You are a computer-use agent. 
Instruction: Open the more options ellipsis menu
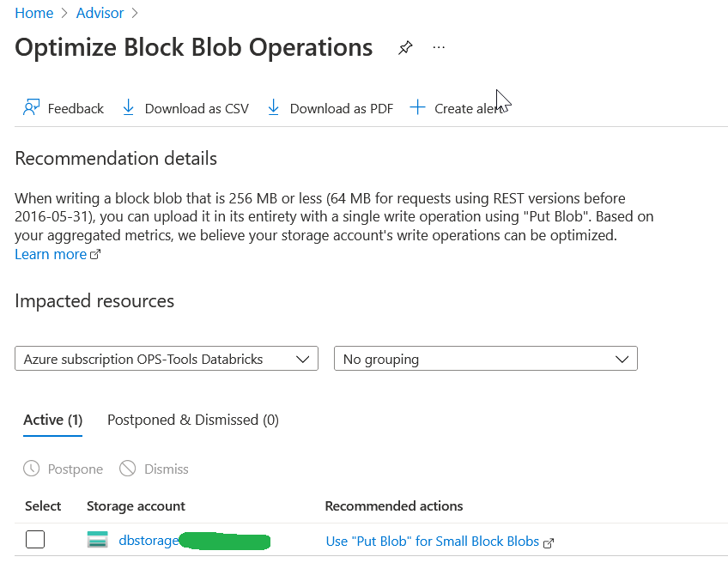tap(440, 48)
